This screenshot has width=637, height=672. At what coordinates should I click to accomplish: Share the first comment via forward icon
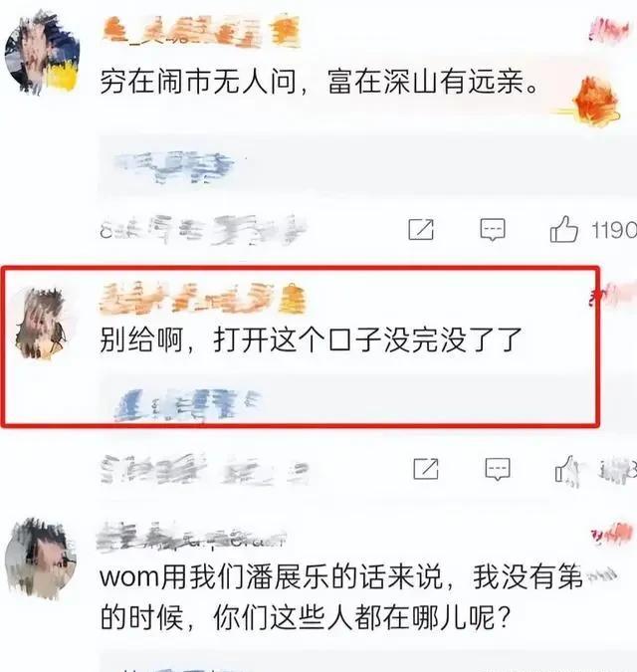pyautogui.click(x=421, y=229)
